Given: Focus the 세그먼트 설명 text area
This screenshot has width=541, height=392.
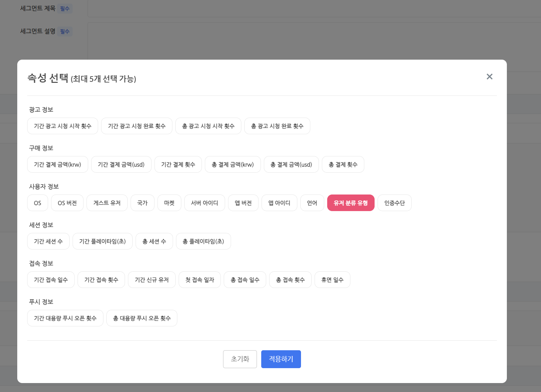Looking at the screenshot, I should (314, 41).
